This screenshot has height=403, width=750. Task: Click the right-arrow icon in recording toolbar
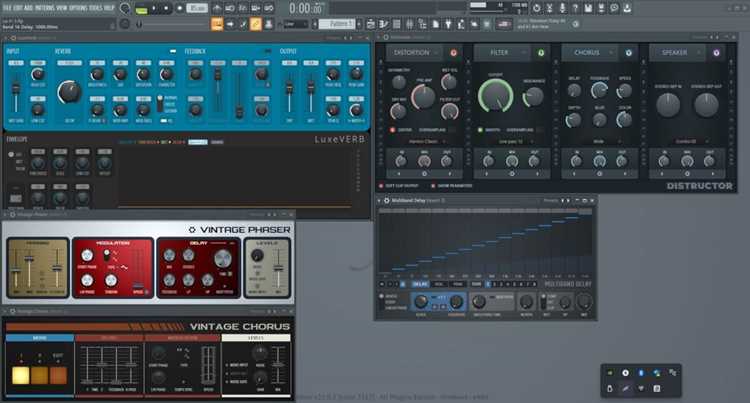(230, 24)
